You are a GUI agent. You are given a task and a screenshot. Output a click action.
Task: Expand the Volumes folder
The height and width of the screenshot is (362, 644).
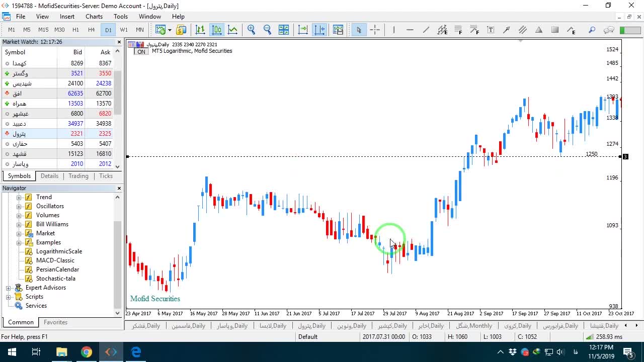19,215
